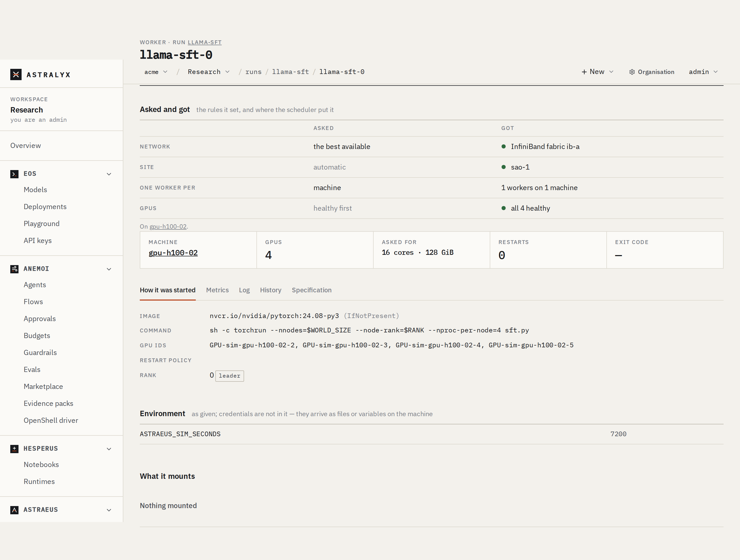Open Runtimes in the sidebar

coord(39,481)
